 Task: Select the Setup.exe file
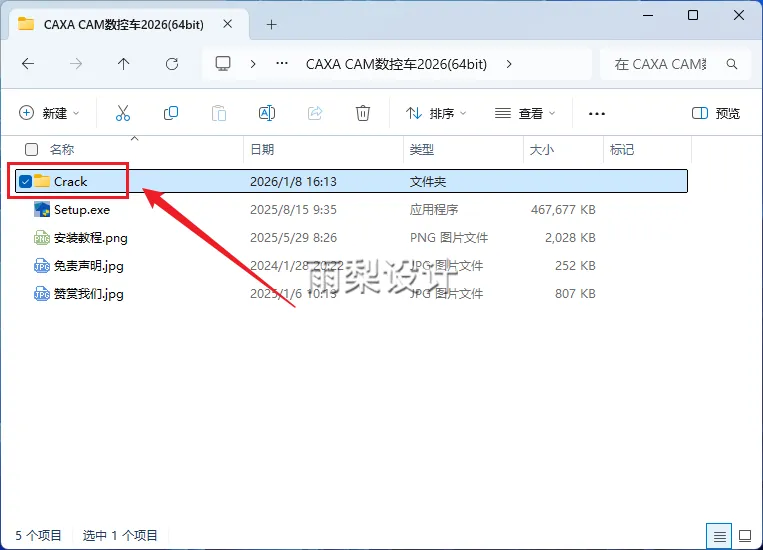pos(82,210)
